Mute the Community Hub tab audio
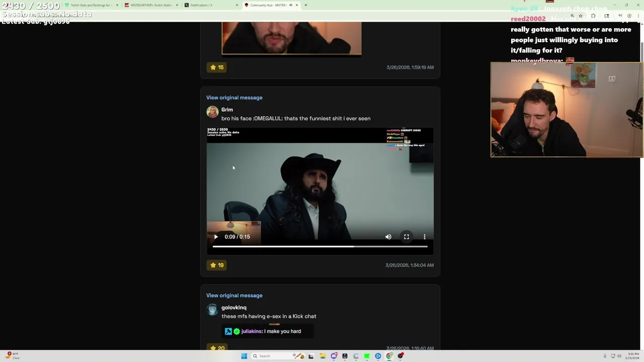 point(291,5)
